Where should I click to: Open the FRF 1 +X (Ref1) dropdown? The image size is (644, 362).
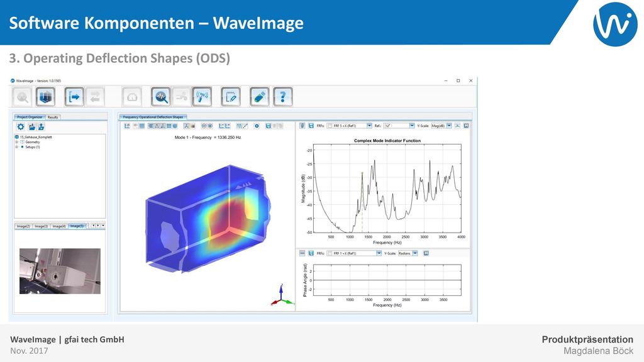point(379,253)
